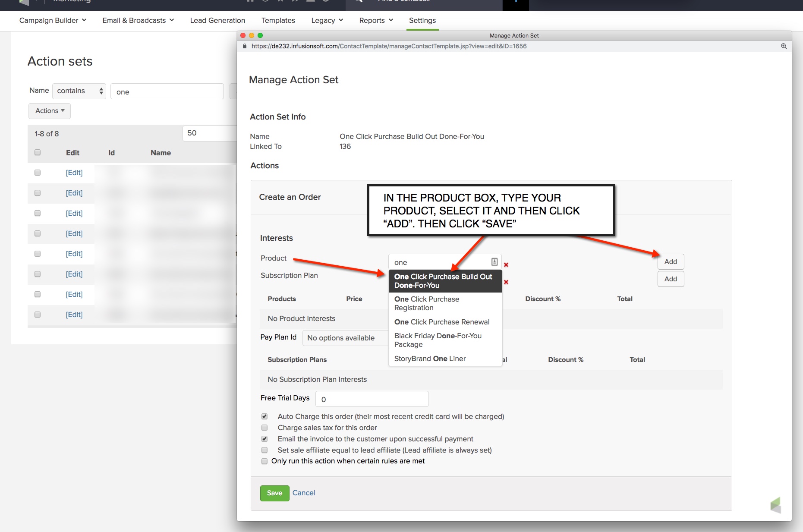Uncheck Auto Charge this order
The image size is (803, 532).
265,416
